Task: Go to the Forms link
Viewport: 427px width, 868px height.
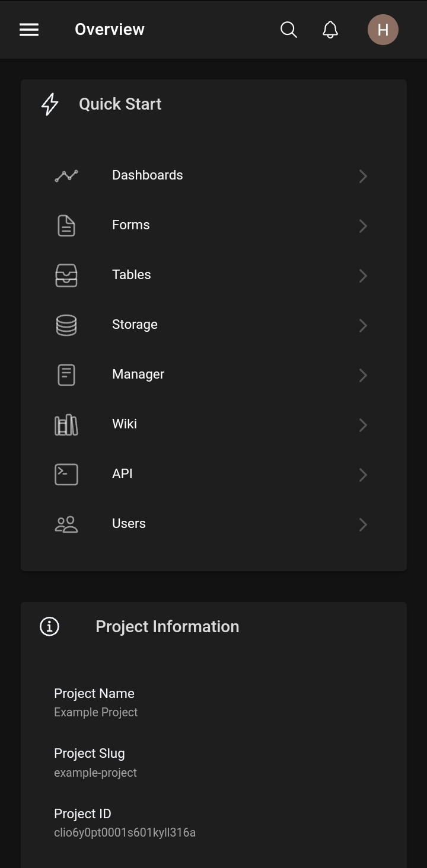Action: (131, 225)
